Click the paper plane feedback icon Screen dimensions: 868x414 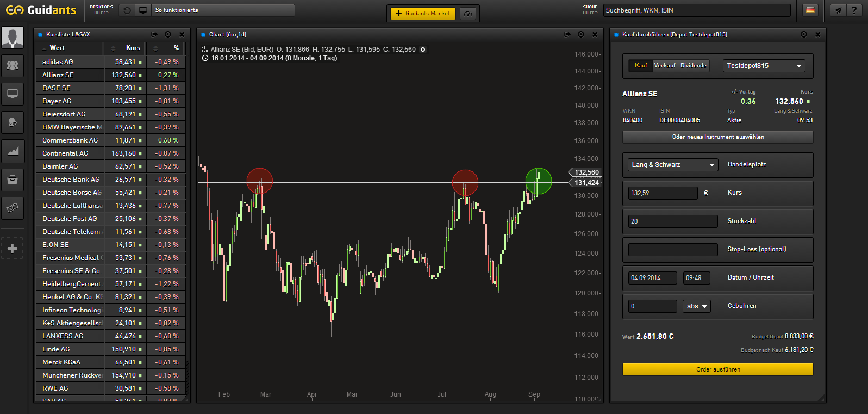coord(838,10)
